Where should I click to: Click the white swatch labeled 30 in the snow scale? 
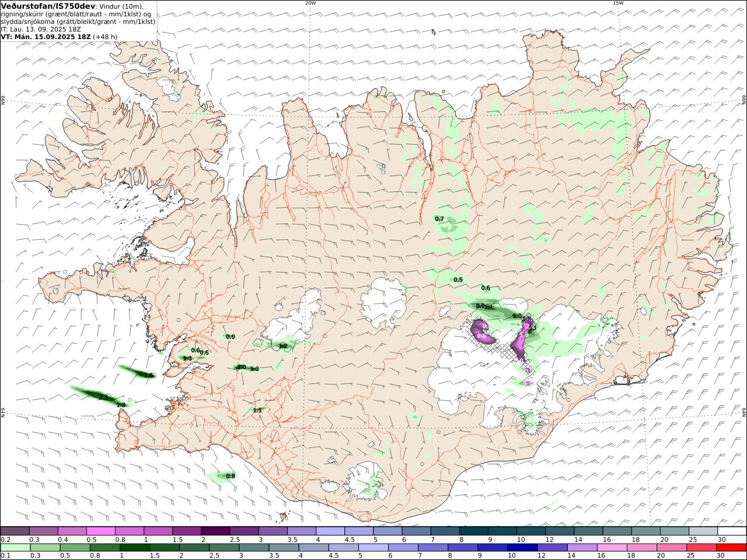(732, 531)
